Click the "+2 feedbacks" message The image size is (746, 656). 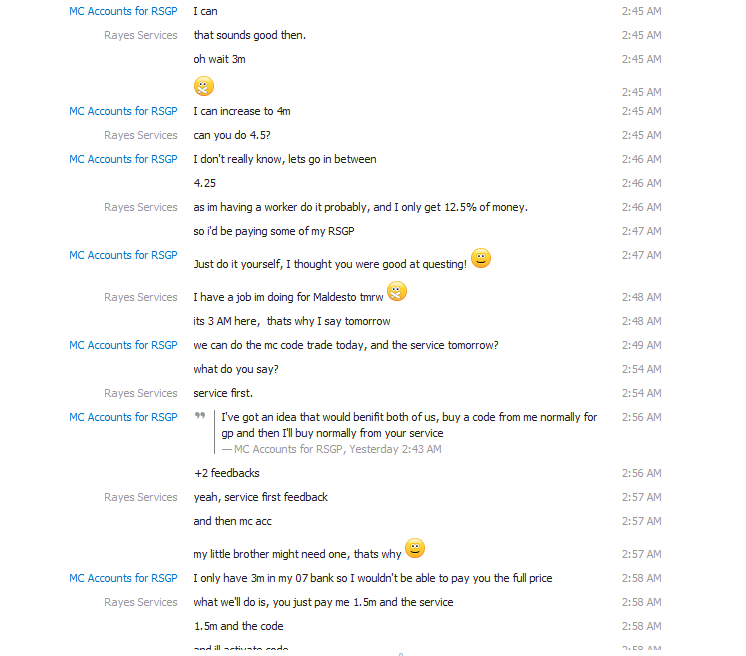226,473
